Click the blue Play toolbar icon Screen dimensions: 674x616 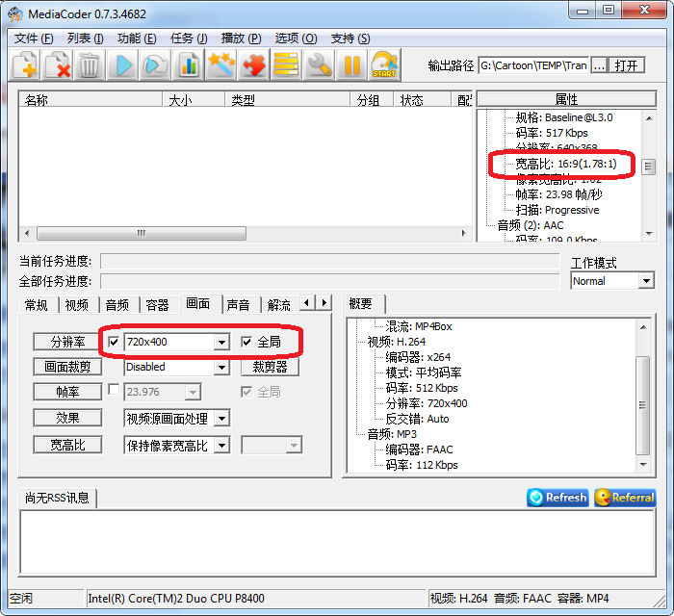(123, 64)
